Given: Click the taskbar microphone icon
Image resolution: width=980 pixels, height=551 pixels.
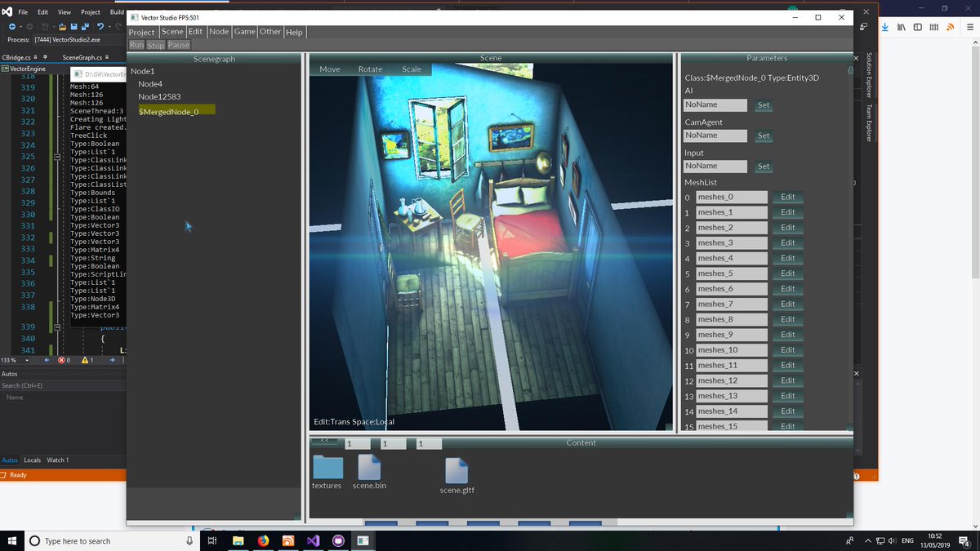Looking at the screenshot, I should click(190, 540).
